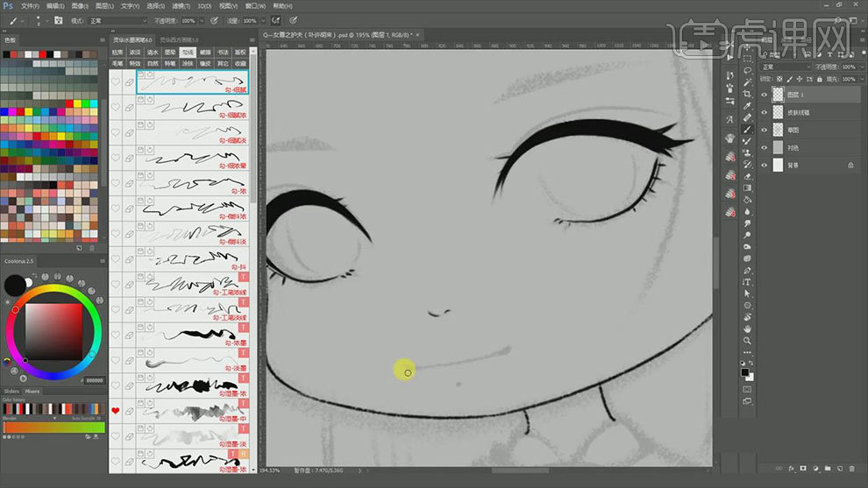The image size is (868, 488).
Task: Expand the flow value dropdown
Action: [x=261, y=21]
